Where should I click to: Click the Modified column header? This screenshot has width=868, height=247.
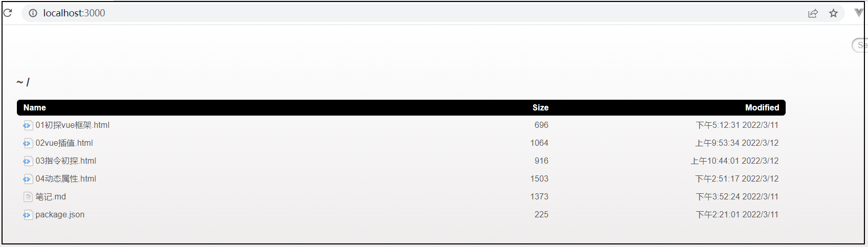tap(762, 107)
